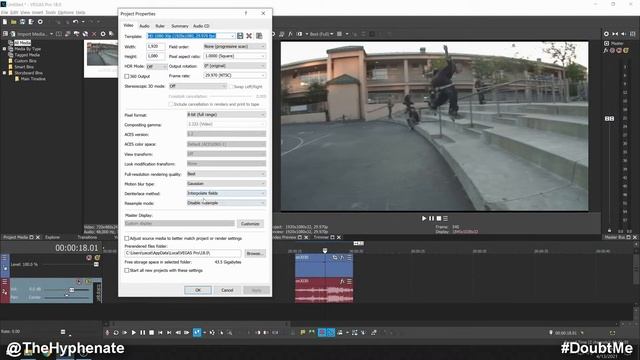Open the Template dropdown

pyautogui.click(x=233, y=36)
